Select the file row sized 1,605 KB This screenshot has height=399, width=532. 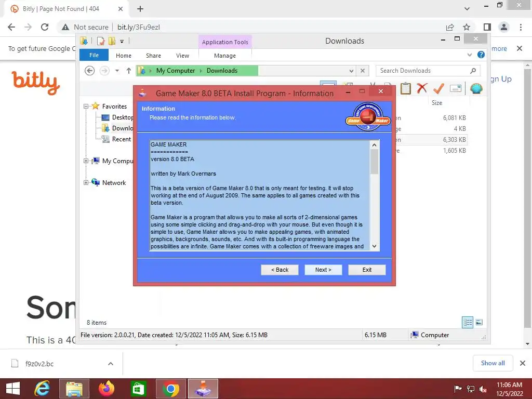click(x=431, y=151)
